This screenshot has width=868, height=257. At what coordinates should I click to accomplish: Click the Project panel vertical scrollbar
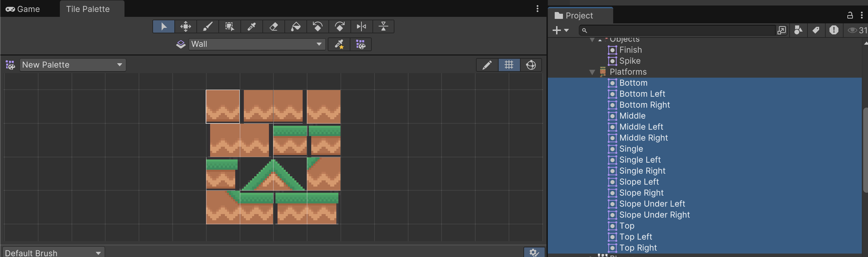[x=865, y=150]
